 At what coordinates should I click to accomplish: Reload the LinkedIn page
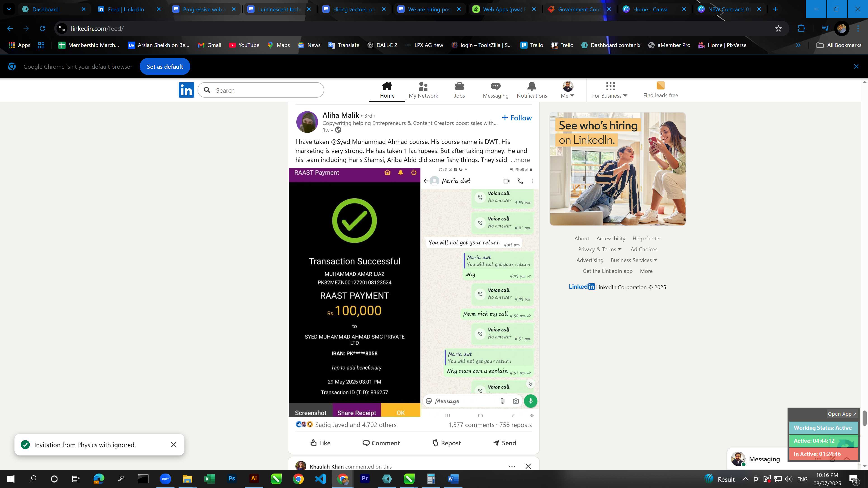click(x=42, y=29)
